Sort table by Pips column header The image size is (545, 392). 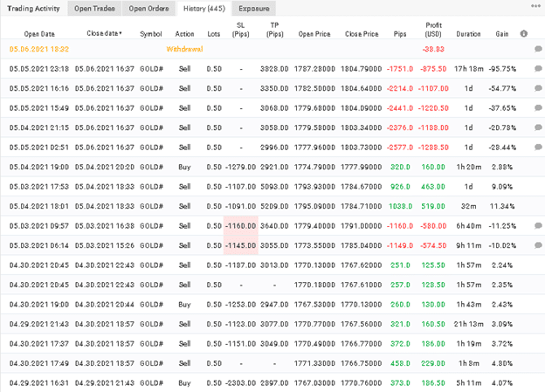[x=400, y=34]
